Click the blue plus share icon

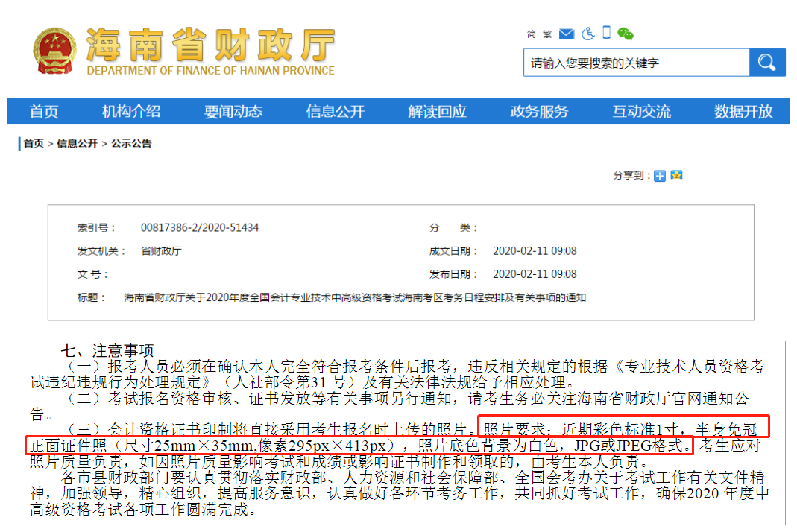[660, 176]
